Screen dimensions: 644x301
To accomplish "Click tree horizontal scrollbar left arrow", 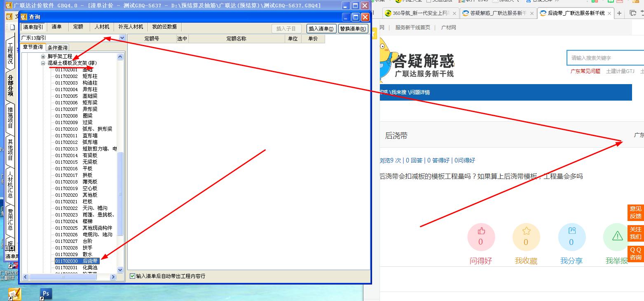I will [x=25, y=277].
